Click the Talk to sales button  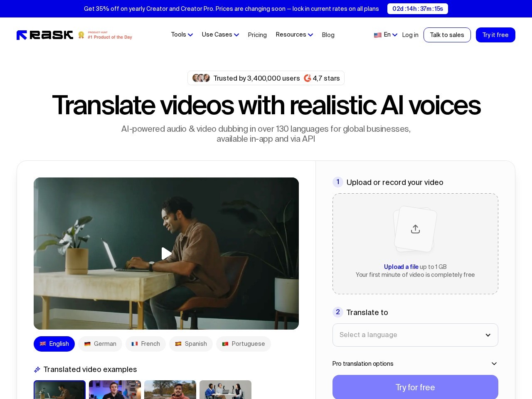coord(447,35)
